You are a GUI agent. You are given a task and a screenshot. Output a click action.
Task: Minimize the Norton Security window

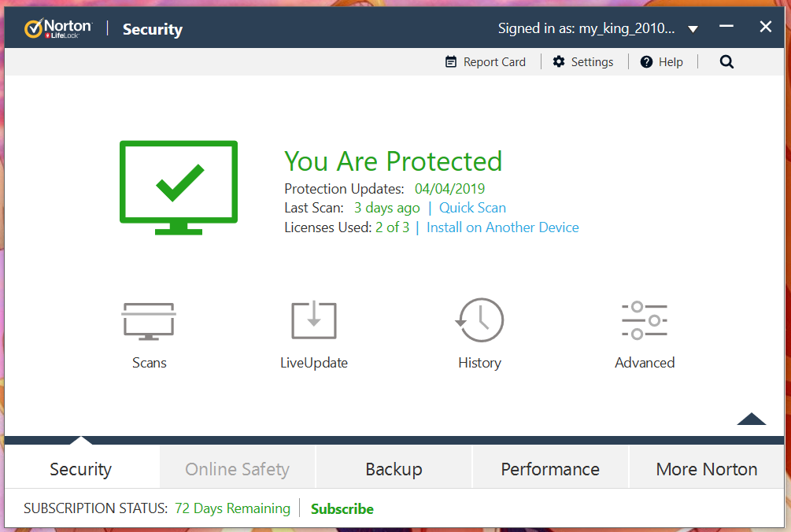(x=726, y=26)
